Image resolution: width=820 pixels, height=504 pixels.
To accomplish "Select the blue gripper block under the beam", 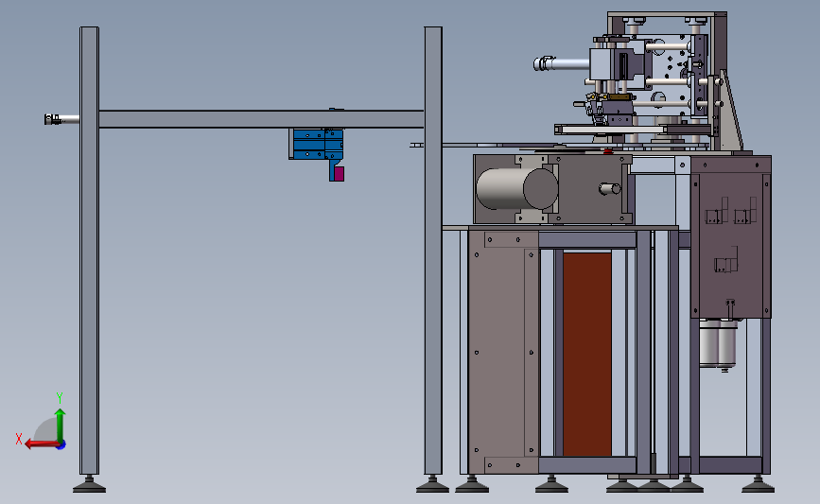I will (x=318, y=144).
